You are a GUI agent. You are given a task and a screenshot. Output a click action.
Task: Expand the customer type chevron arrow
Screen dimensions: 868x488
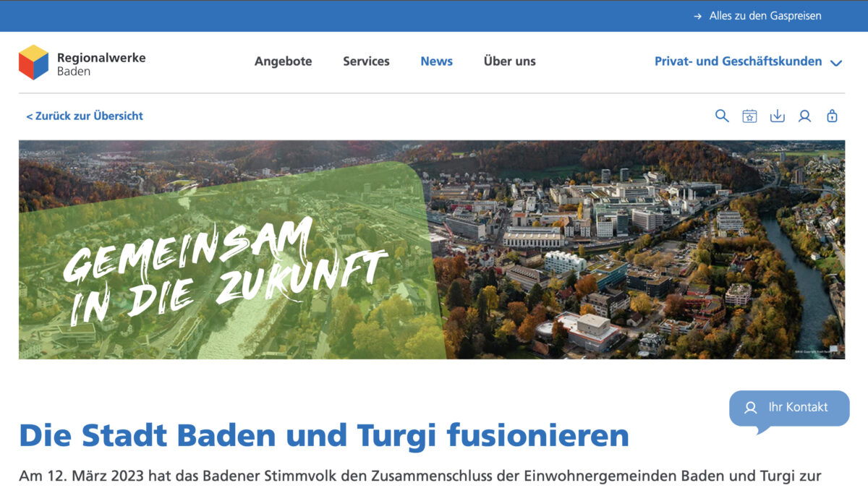point(836,63)
